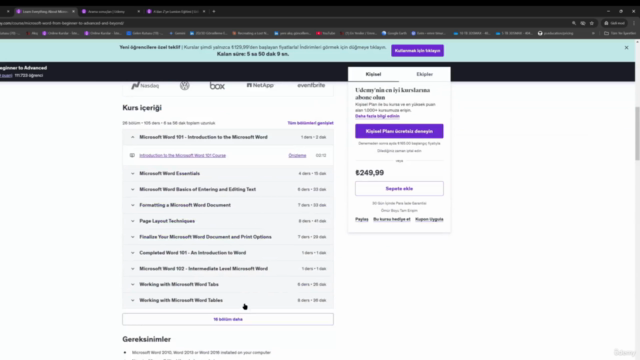Viewport: 640px width, 360px height.
Task: Open the all bookmarks folder at far right
Action: (x=620, y=33)
